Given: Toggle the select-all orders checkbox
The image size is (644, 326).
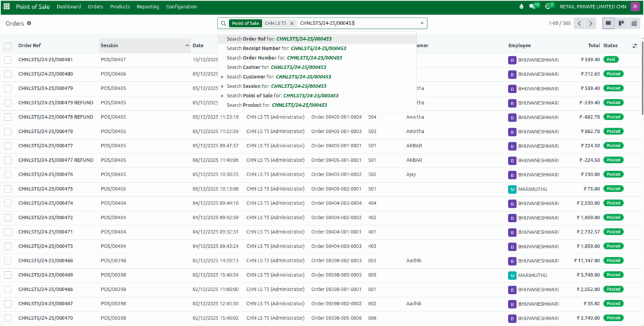Looking at the screenshot, I should [x=8, y=46].
